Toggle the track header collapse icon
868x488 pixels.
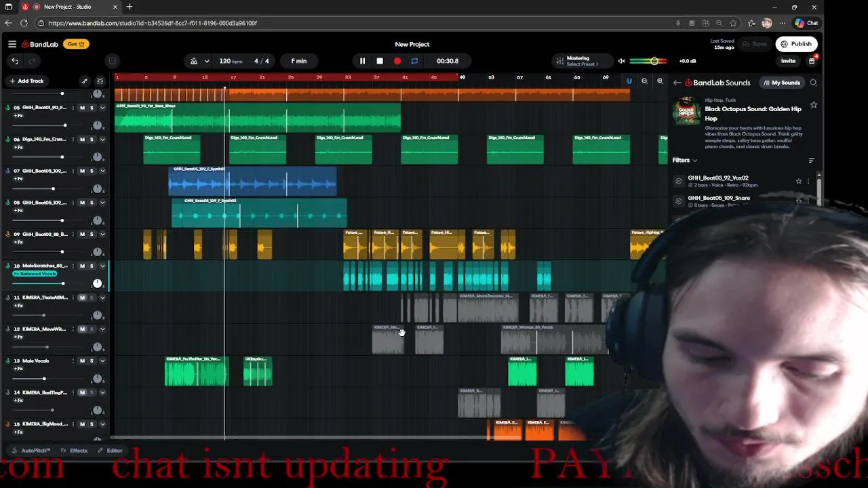pos(100,81)
